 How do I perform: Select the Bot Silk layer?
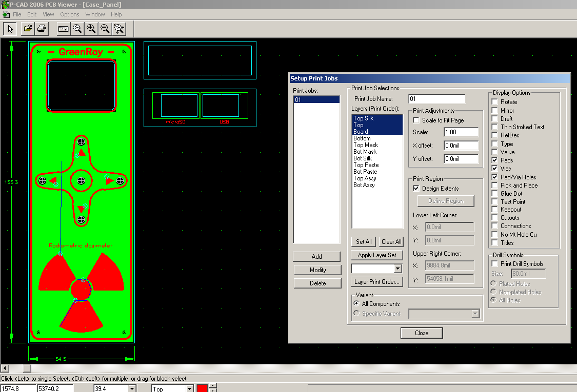[x=377, y=158]
